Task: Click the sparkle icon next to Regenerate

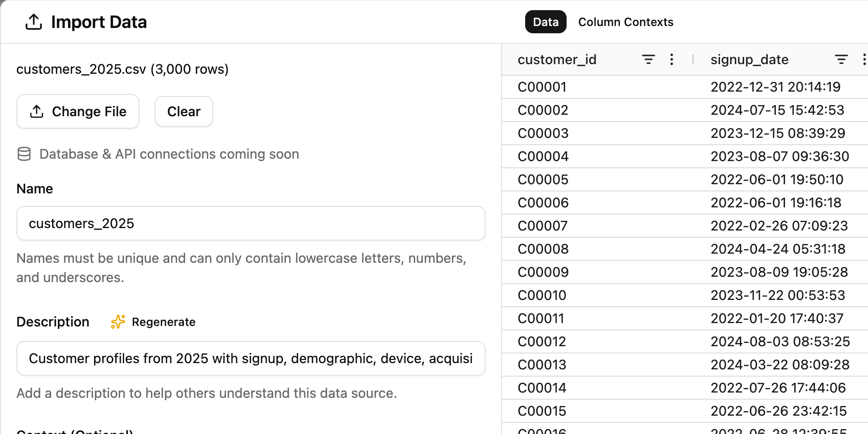Action: pyautogui.click(x=117, y=322)
